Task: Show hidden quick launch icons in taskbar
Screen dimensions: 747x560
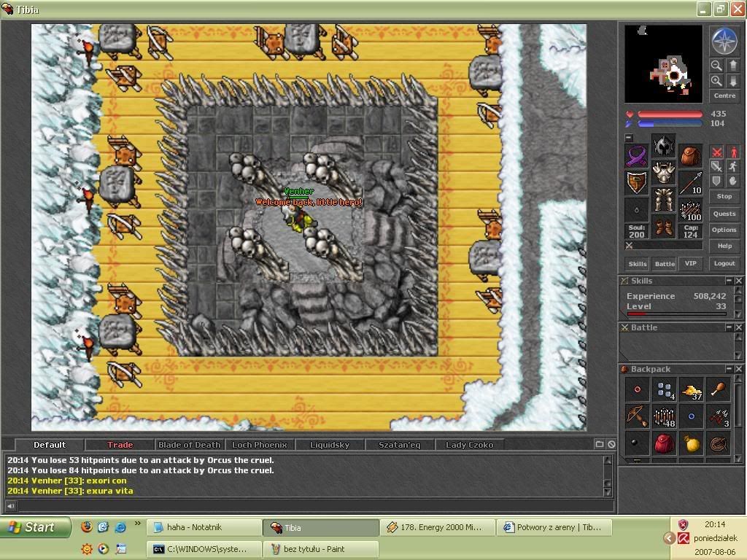Action: (138, 524)
